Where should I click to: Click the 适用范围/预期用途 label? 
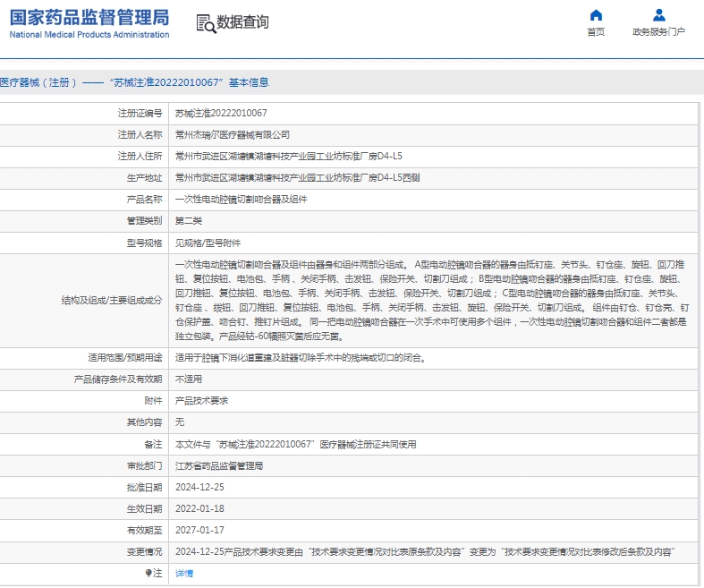coord(125,358)
